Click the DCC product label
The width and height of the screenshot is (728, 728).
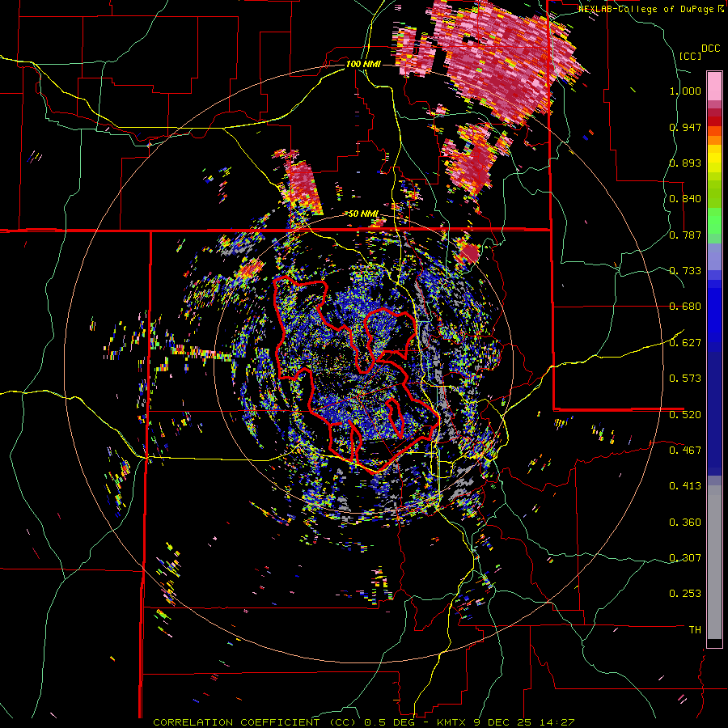point(710,49)
